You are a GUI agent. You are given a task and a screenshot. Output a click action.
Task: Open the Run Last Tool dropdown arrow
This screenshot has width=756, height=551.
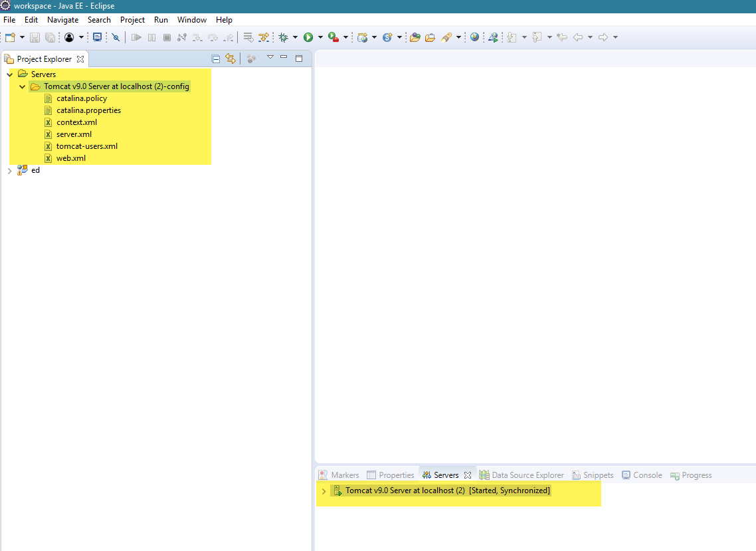[345, 37]
